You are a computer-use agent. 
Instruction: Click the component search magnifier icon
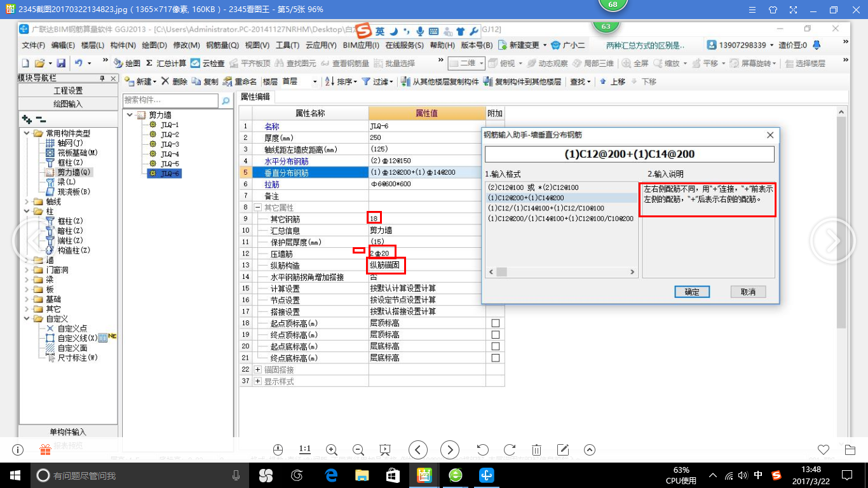pyautogui.click(x=226, y=100)
